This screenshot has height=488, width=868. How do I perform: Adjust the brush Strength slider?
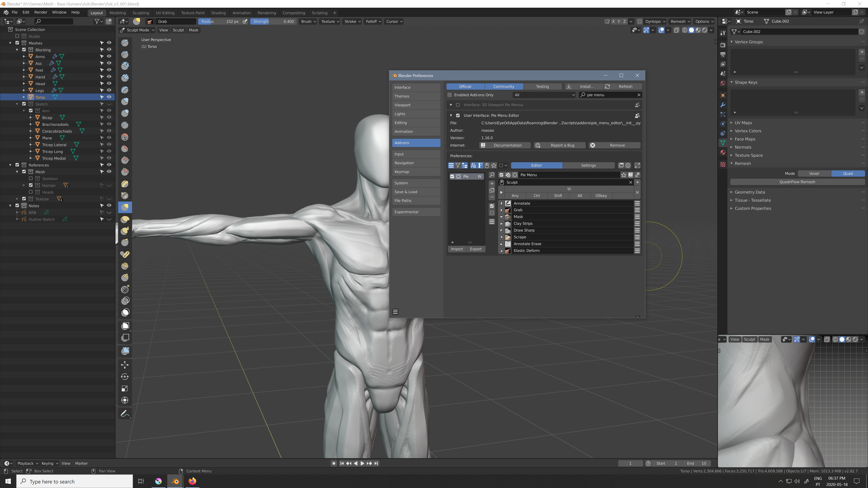click(x=273, y=21)
